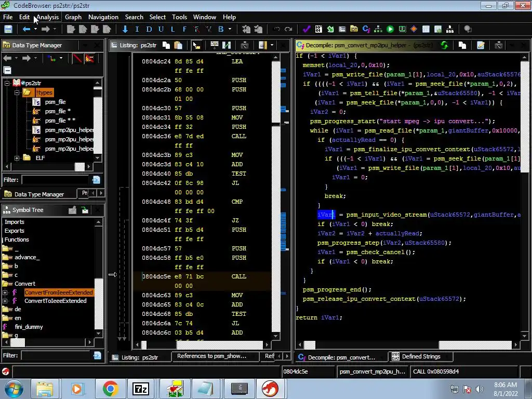The width and height of the screenshot is (532, 399).
Task: Click the copy icon in the Listing header
Action: 166,45
